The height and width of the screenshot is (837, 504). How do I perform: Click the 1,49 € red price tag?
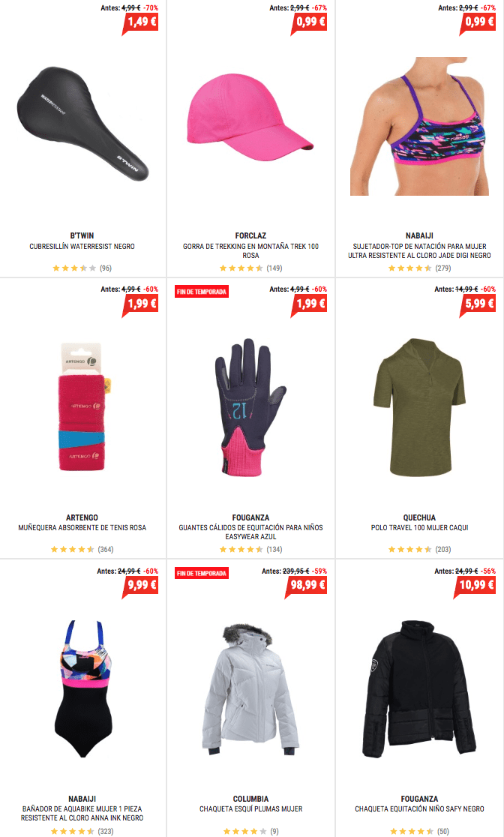pyautogui.click(x=141, y=23)
